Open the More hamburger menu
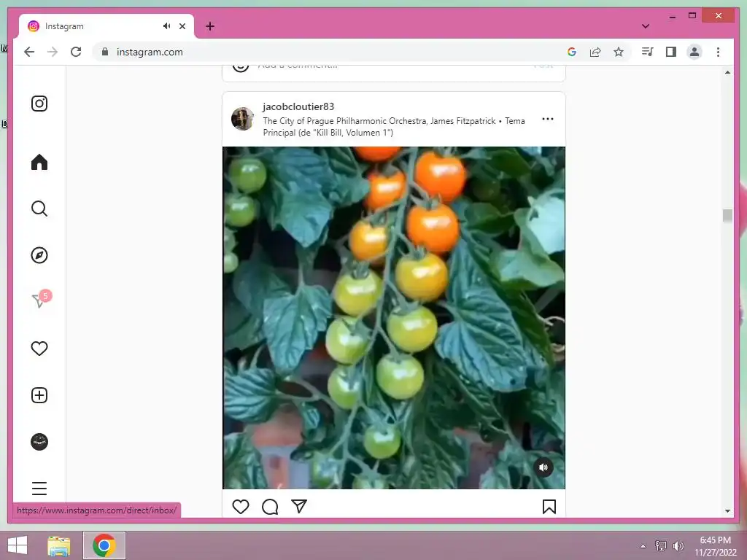The image size is (747, 560). coord(39,488)
